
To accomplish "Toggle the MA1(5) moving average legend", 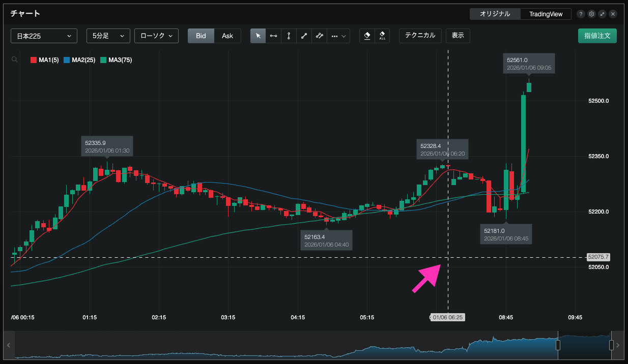I will click(45, 60).
